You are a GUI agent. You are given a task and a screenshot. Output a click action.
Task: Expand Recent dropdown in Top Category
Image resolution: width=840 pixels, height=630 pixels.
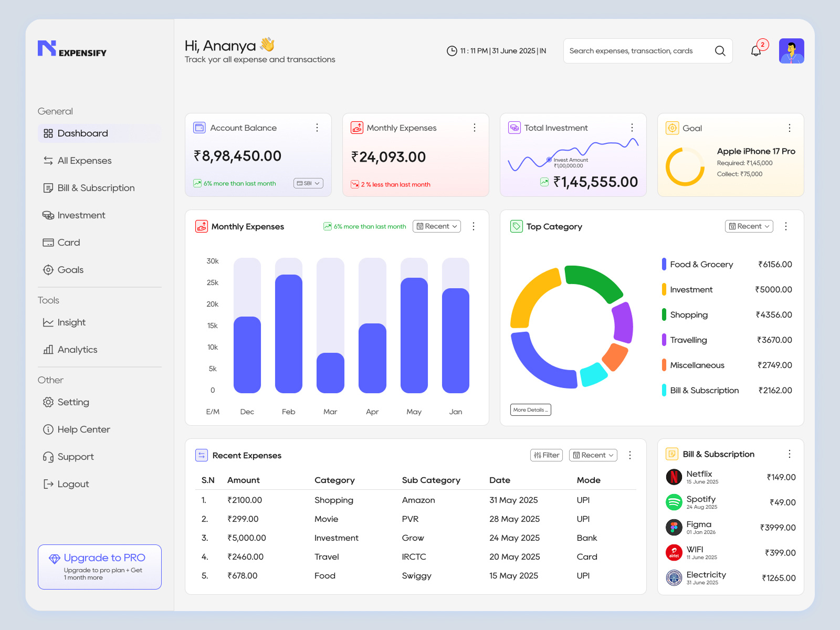point(749,226)
